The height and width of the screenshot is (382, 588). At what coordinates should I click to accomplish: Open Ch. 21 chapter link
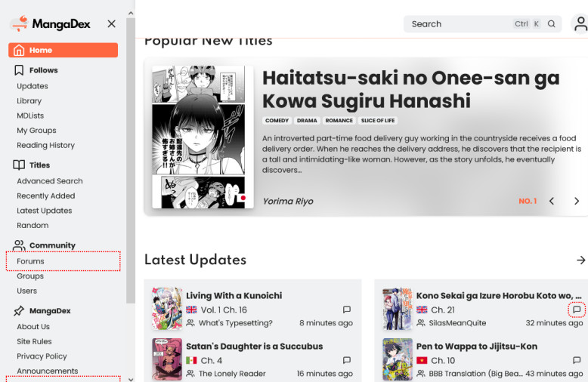tap(443, 310)
